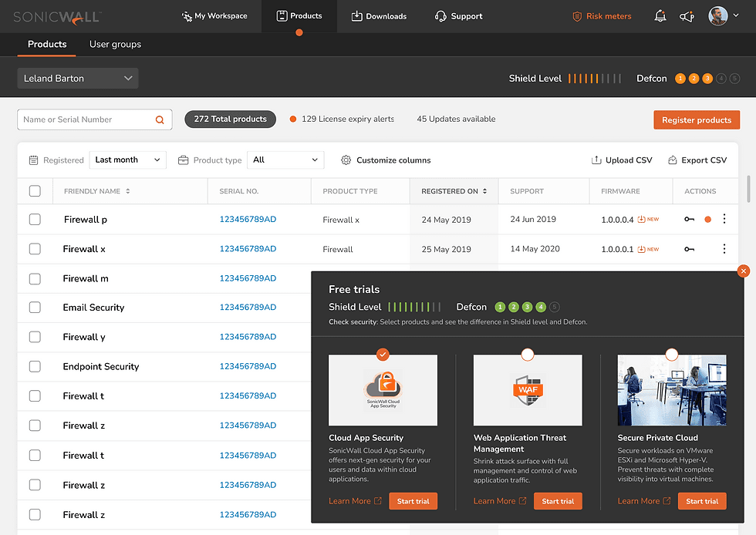Viewport: 756px width, 535px height.
Task: Check the Endpoint Security row checkbox
Action: 35,366
